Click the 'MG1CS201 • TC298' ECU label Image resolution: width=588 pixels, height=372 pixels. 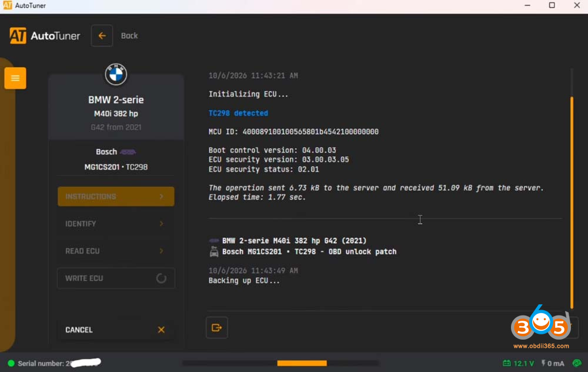116,167
